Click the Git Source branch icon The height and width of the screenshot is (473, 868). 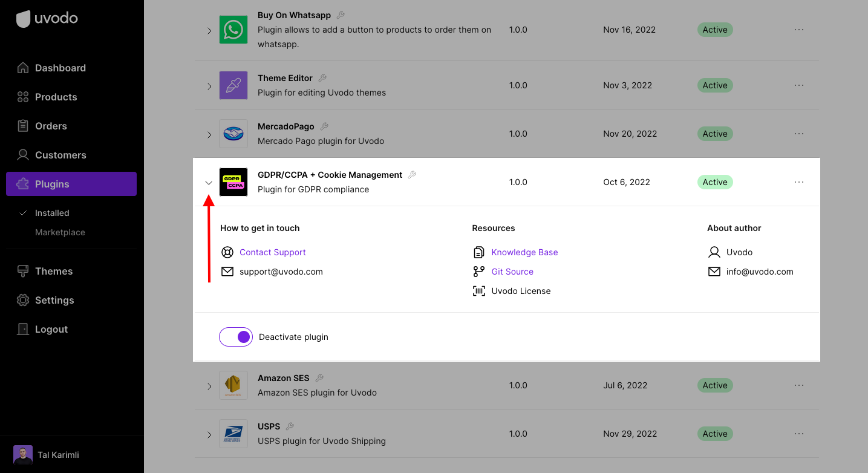click(479, 272)
